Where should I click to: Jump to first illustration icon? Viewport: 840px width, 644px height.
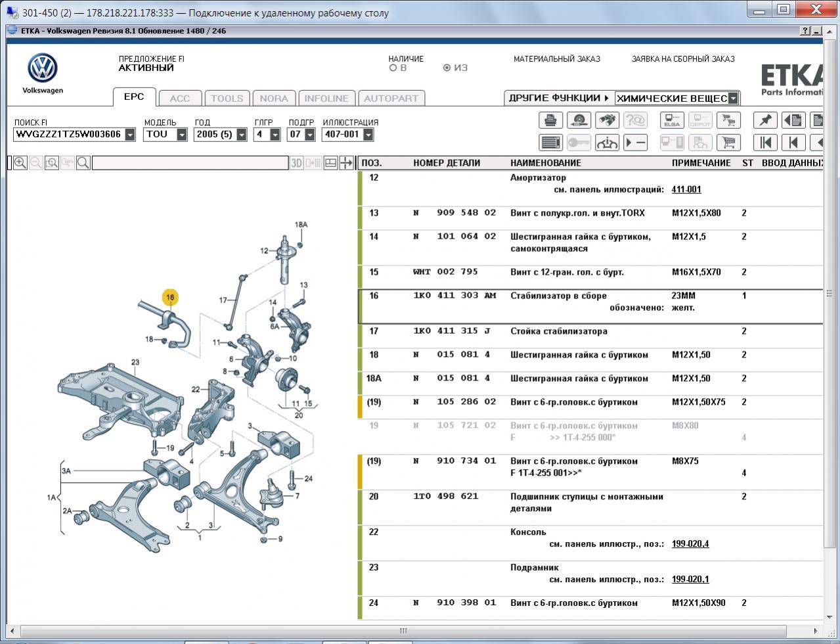[x=766, y=143]
